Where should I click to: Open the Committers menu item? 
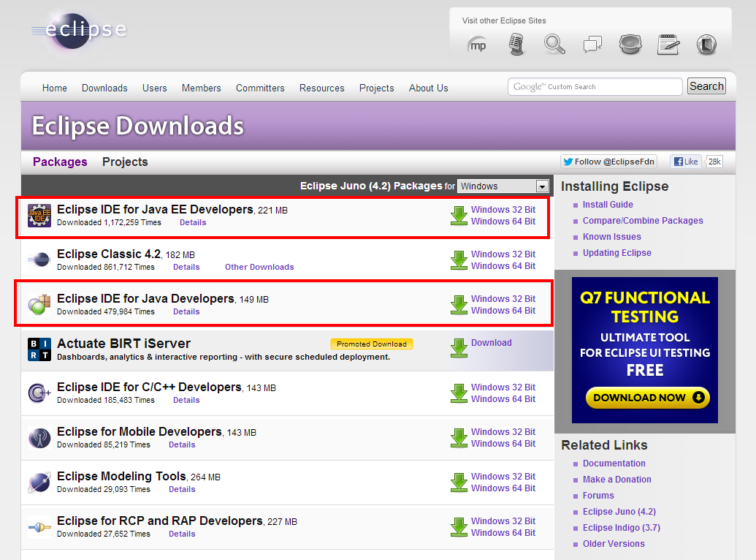(x=260, y=88)
